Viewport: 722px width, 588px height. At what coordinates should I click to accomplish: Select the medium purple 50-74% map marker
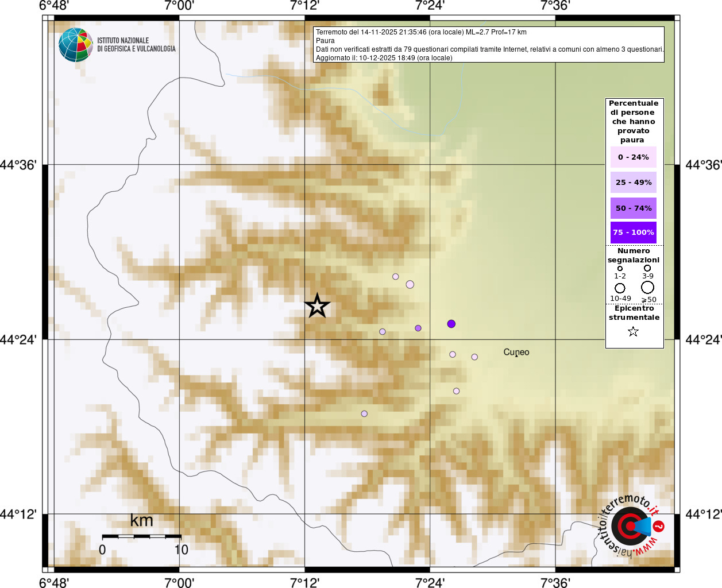click(418, 328)
